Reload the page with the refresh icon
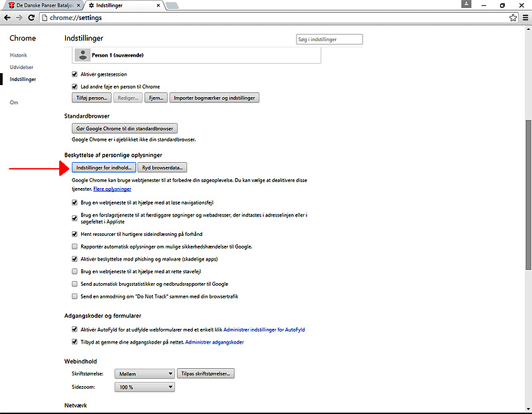The width and height of the screenshot is (532, 414). coord(33,17)
